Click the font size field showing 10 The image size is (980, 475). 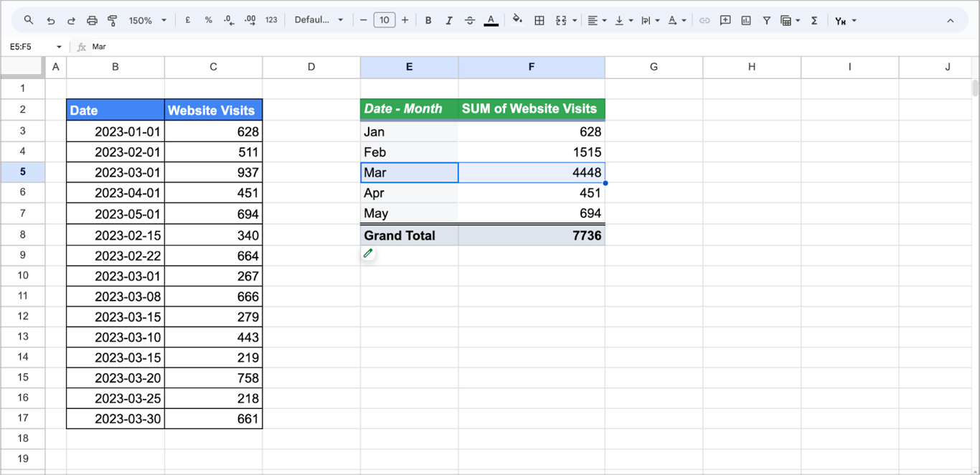point(385,20)
